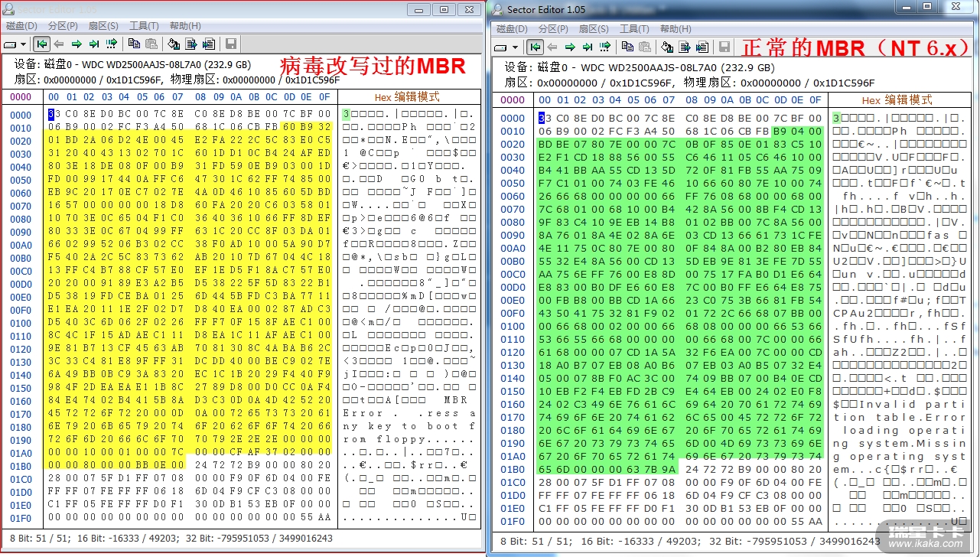Select row offset 0020 in left window

21,141
